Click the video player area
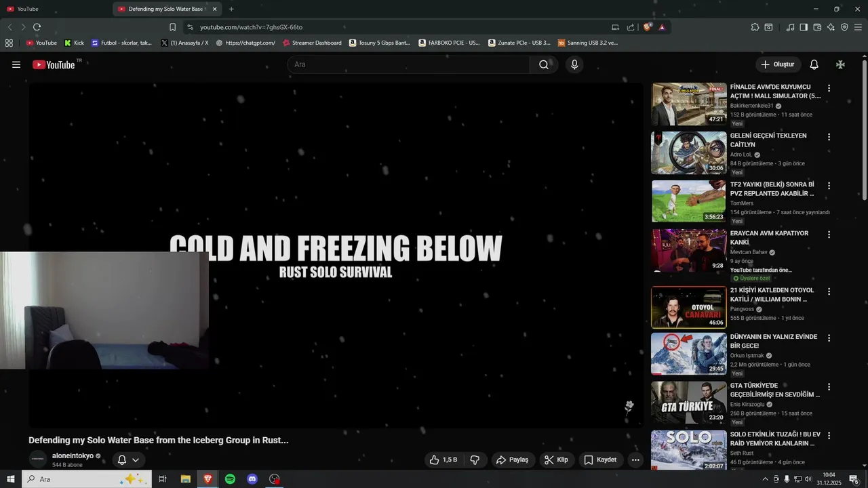The image size is (868, 488). click(336, 255)
